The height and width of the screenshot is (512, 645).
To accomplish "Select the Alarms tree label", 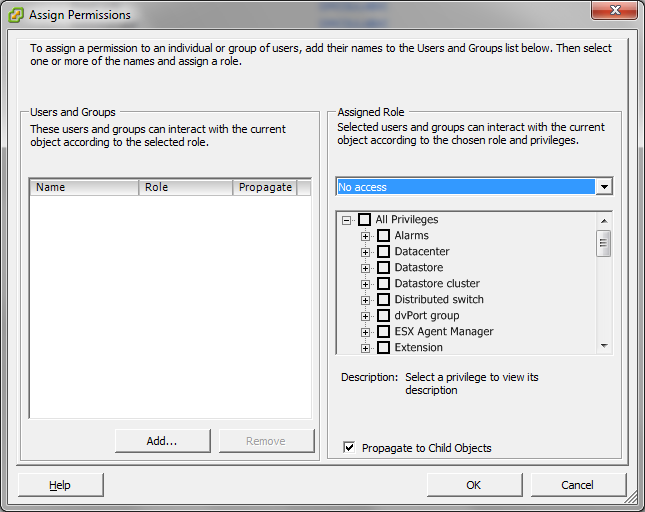I will pos(411,236).
